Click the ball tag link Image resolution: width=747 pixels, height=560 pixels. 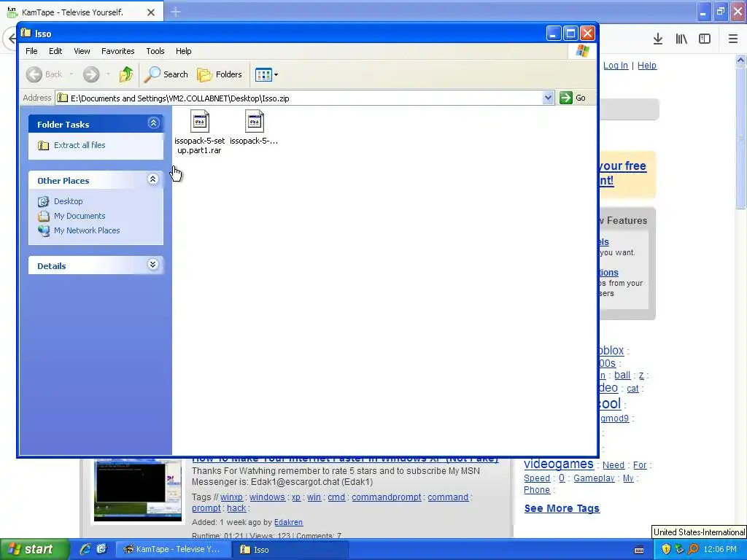(622, 376)
